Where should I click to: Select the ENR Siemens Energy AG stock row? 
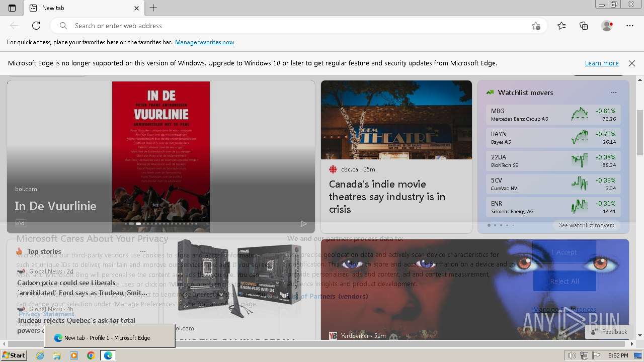553,207
